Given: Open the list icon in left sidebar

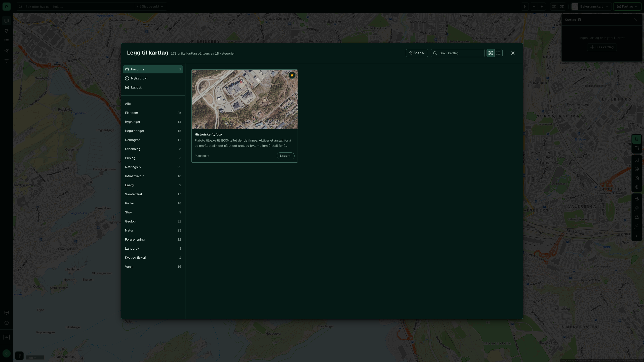Looking at the screenshot, I should pyautogui.click(x=7, y=41).
